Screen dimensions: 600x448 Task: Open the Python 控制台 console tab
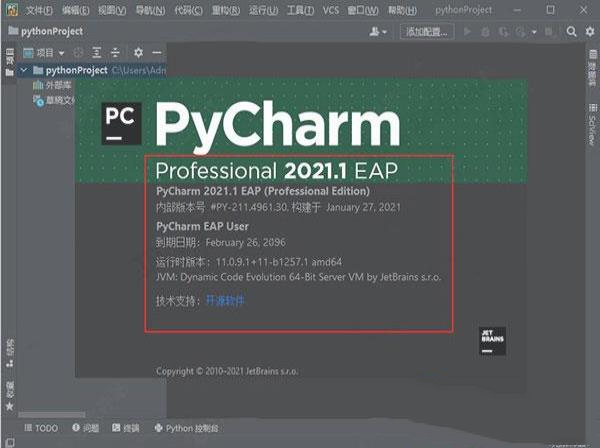(186, 428)
